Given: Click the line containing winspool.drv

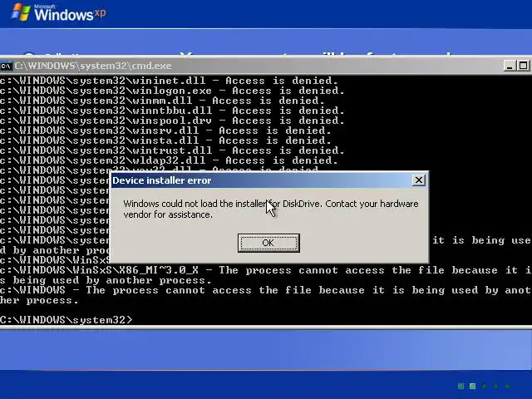Looking at the screenshot, I should click(x=172, y=121).
